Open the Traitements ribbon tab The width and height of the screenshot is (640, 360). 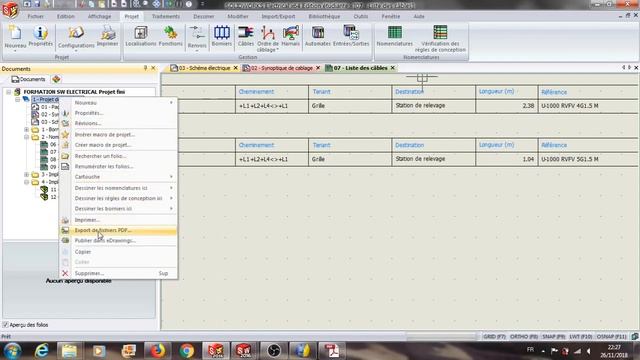click(x=166, y=16)
